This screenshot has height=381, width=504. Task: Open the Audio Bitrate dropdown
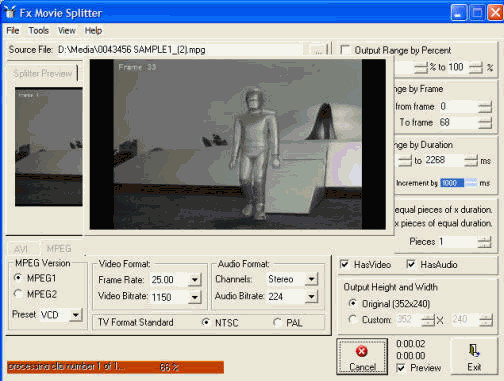pyautogui.click(x=311, y=296)
